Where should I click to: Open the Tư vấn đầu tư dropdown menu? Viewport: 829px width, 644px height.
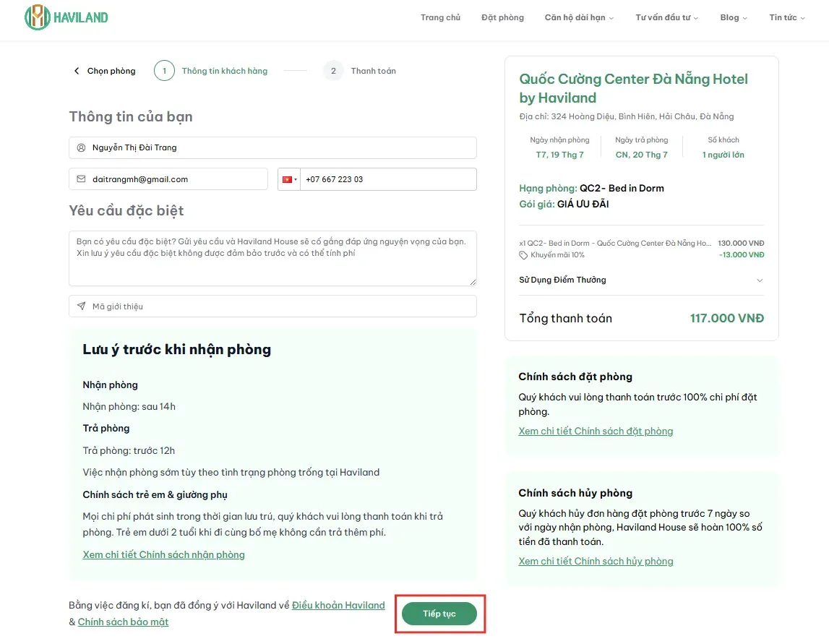(666, 17)
